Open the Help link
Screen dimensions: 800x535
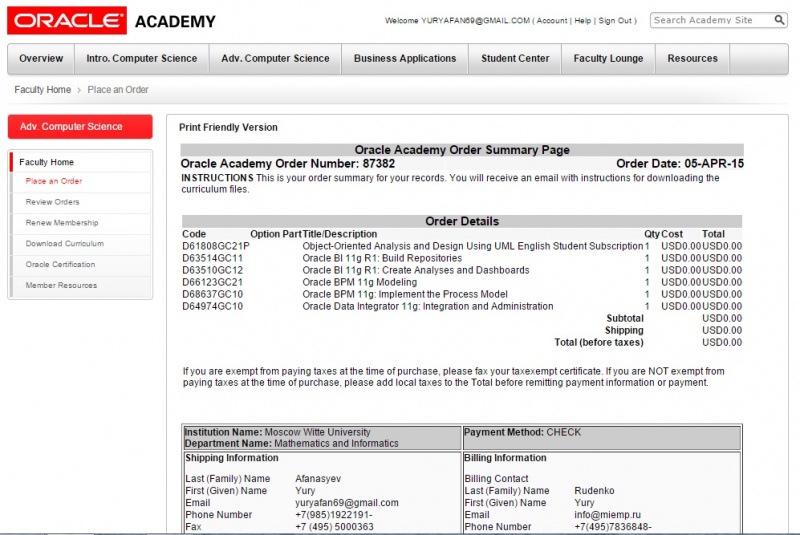583,20
